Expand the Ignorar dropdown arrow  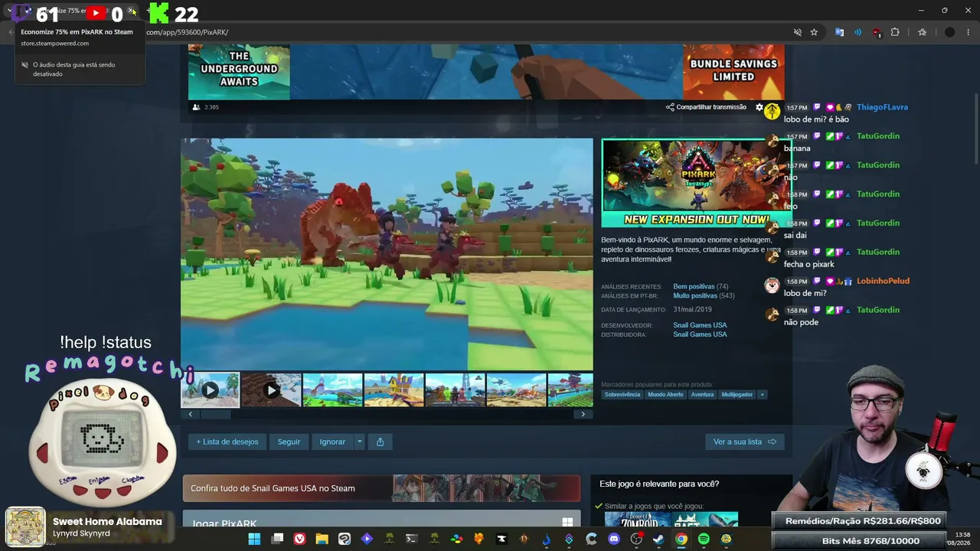358,442
